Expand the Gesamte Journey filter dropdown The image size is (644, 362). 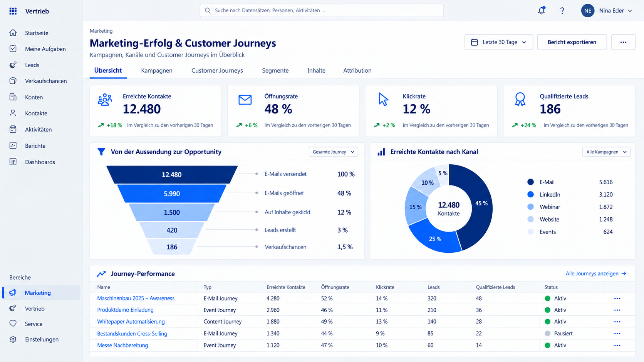tap(334, 152)
